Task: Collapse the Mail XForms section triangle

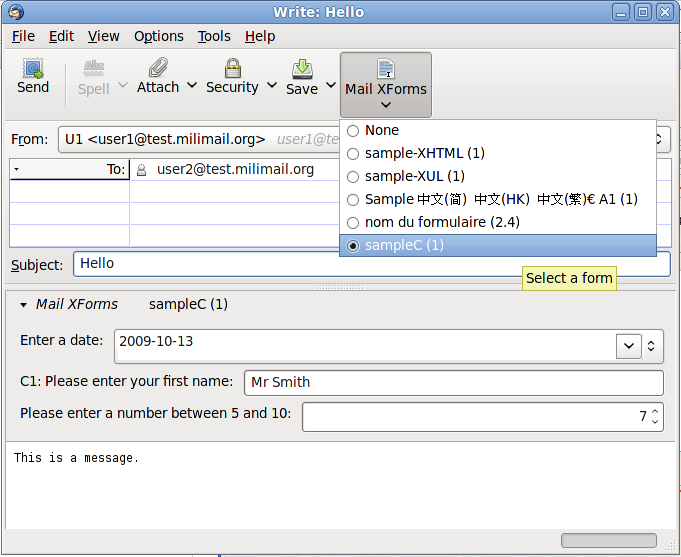Action: click(23, 305)
